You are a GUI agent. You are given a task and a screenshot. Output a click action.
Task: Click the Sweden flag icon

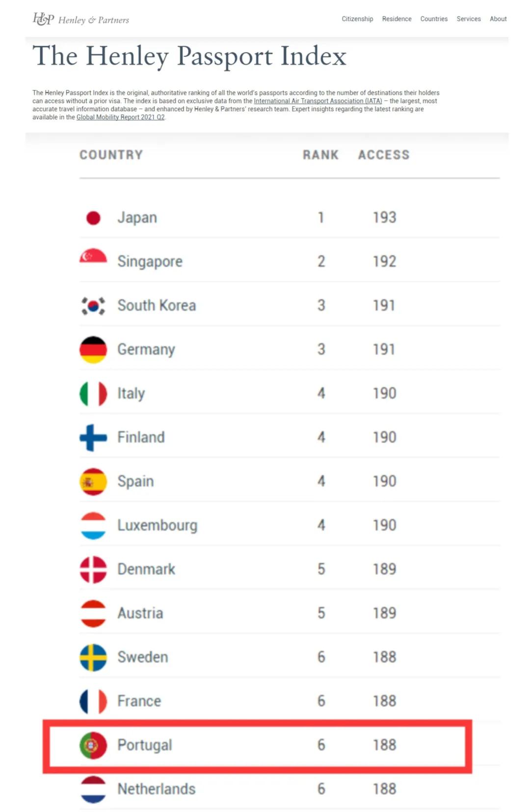point(93,657)
